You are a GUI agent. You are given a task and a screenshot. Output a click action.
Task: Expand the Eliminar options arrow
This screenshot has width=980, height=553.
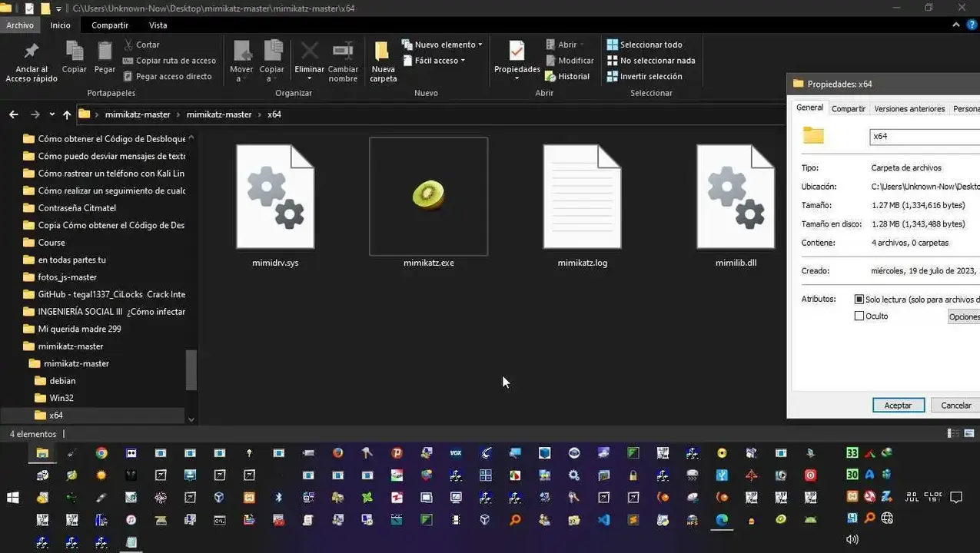pyautogui.click(x=309, y=79)
